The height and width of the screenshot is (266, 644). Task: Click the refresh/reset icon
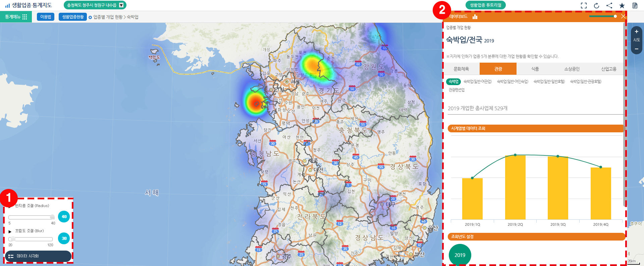click(x=596, y=5)
